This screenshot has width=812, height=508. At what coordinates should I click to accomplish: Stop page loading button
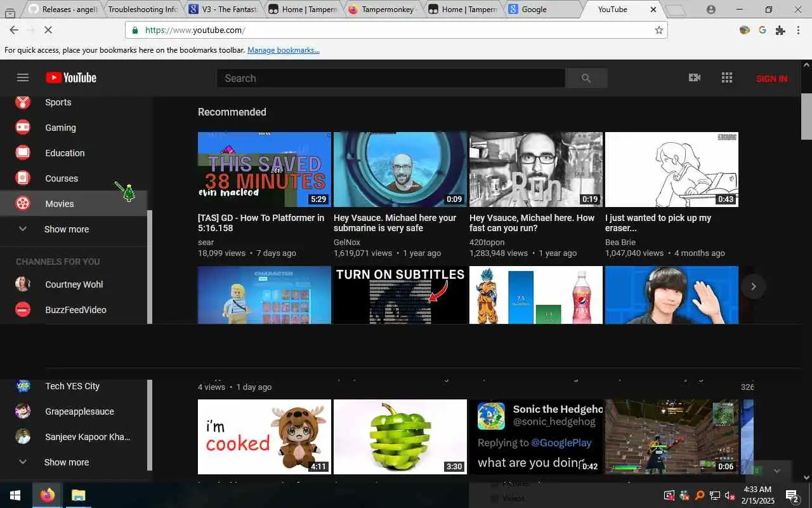point(49,30)
